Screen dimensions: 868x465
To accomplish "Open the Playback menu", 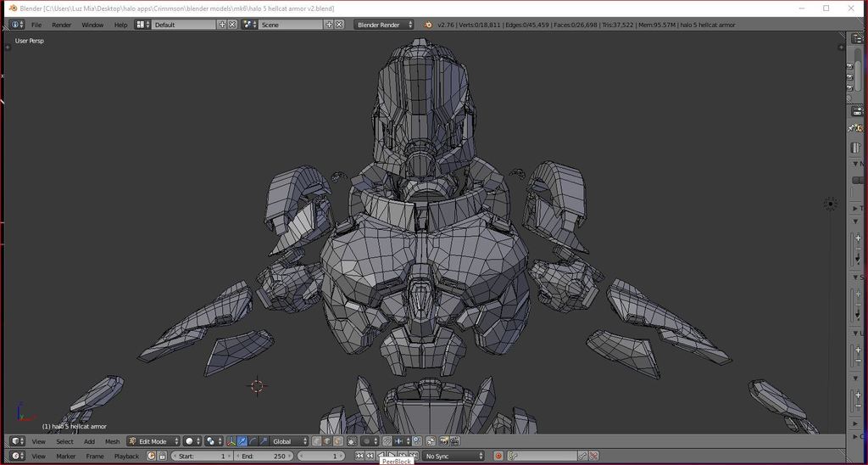I will tap(126, 457).
